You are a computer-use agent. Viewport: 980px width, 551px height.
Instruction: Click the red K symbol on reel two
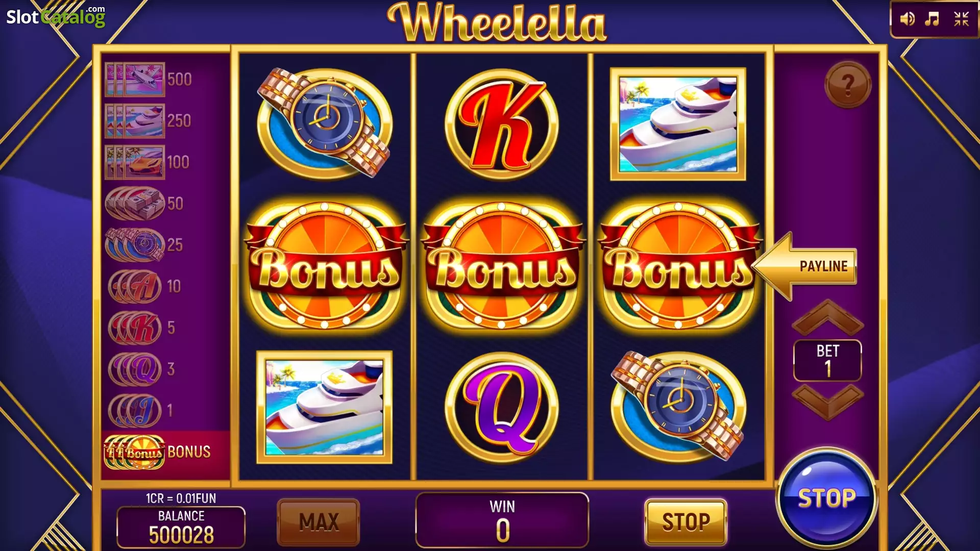tap(502, 124)
